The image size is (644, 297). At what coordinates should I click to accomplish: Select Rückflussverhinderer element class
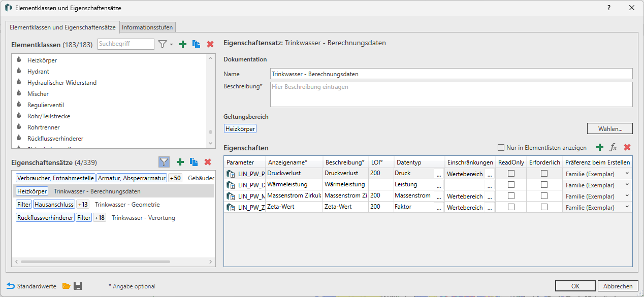click(x=55, y=138)
